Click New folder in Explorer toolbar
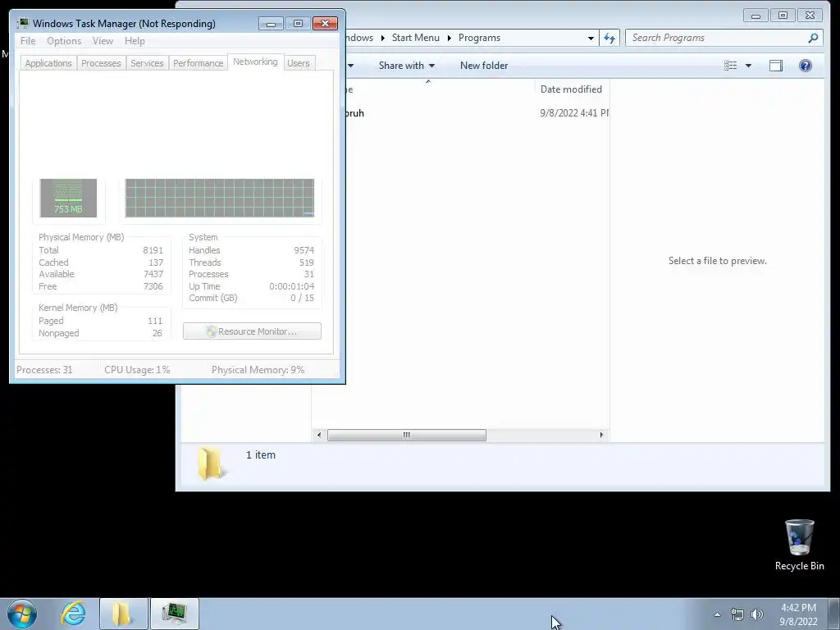The height and width of the screenshot is (630, 840). point(484,66)
